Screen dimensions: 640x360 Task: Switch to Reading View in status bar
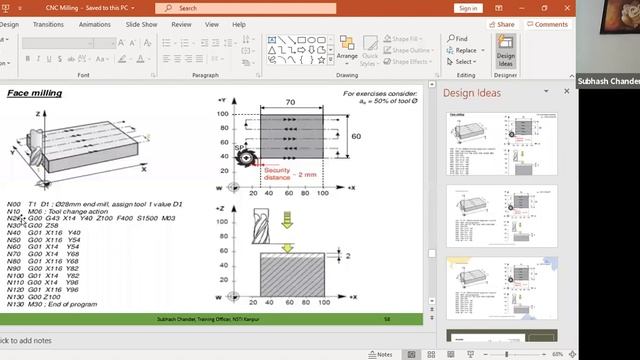tap(451, 354)
